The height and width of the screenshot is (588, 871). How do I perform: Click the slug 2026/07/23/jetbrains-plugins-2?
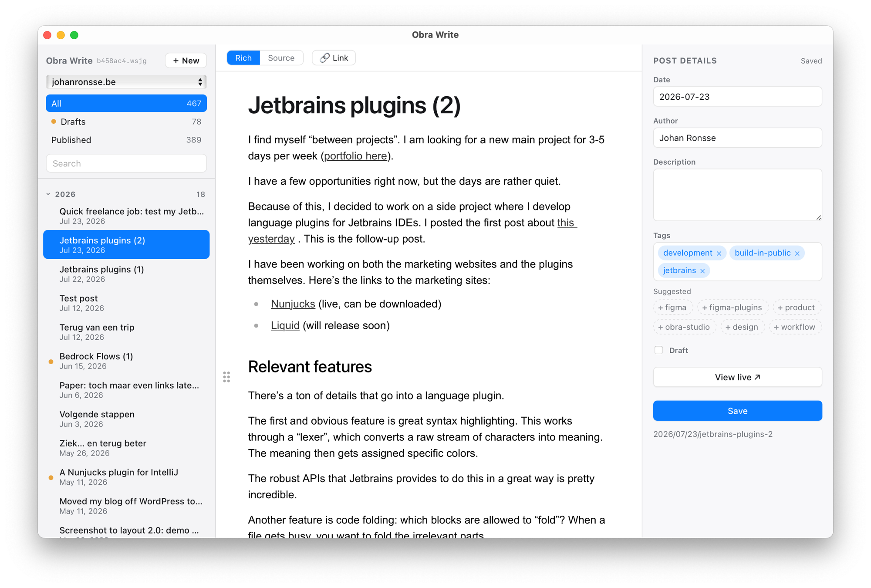712,434
